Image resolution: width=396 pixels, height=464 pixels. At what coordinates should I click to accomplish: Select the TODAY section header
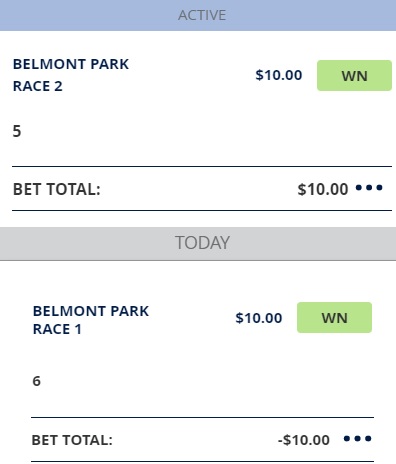[198, 243]
